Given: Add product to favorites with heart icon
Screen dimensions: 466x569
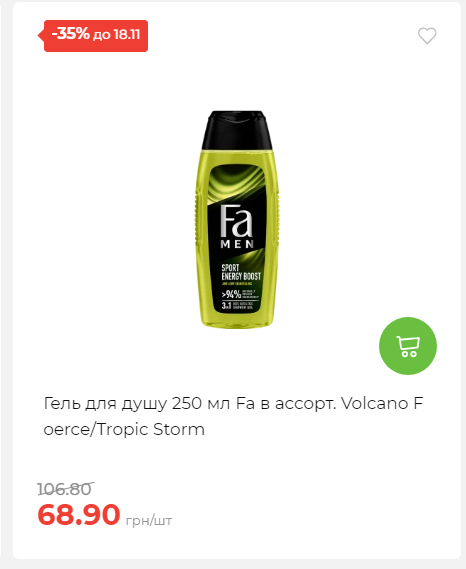Looking at the screenshot, I should click(x=427, y=36).
